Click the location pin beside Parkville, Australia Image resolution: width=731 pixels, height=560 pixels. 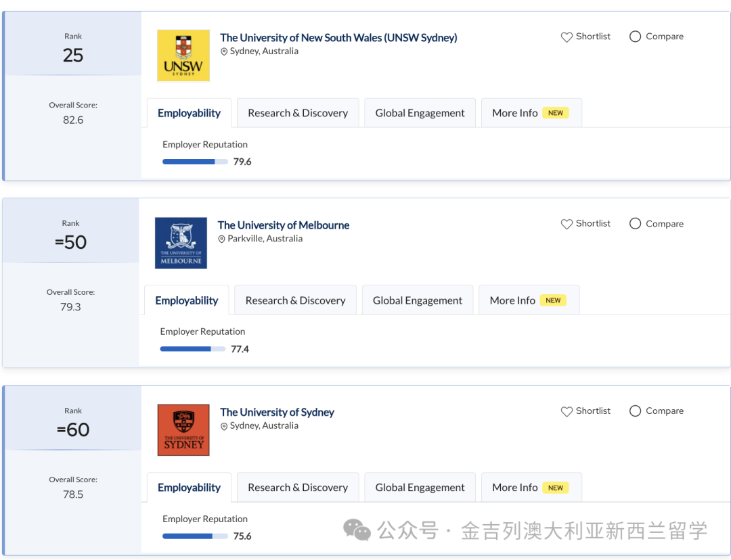tap(222, 239)
